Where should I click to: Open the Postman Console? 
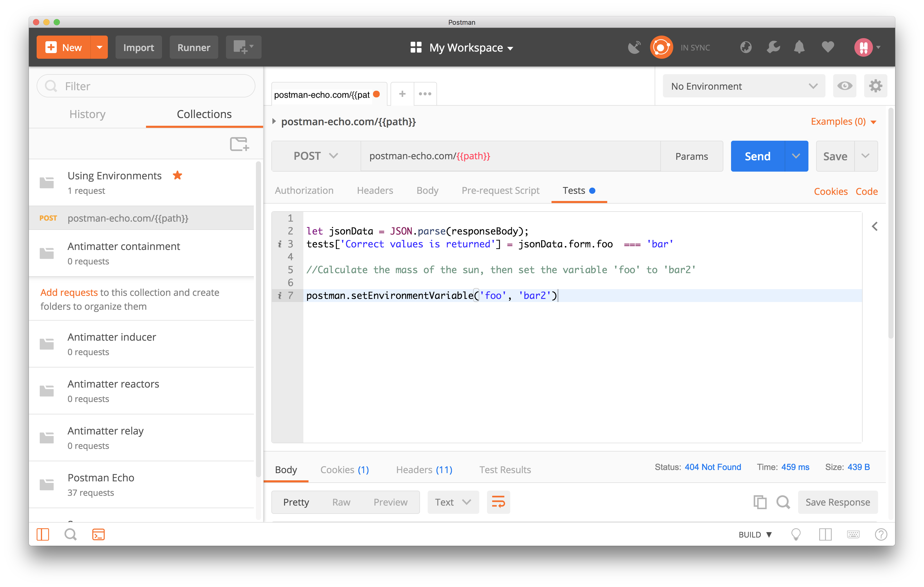pos(99,534)
